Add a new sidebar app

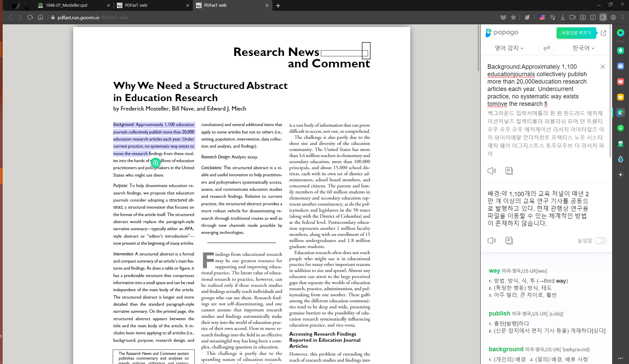(621, 175)
